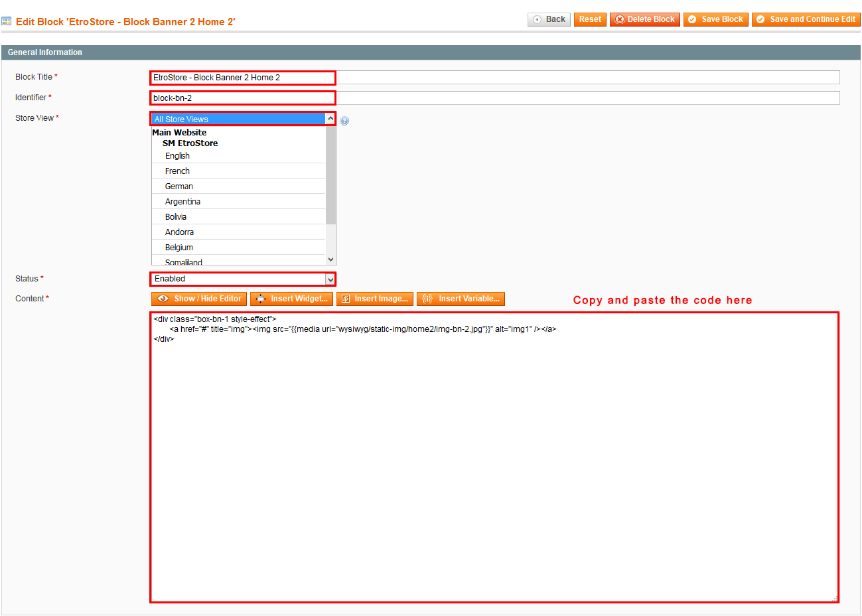Click the Main Website group label
This screenshot has width=862, height=616.
[179, 133]
